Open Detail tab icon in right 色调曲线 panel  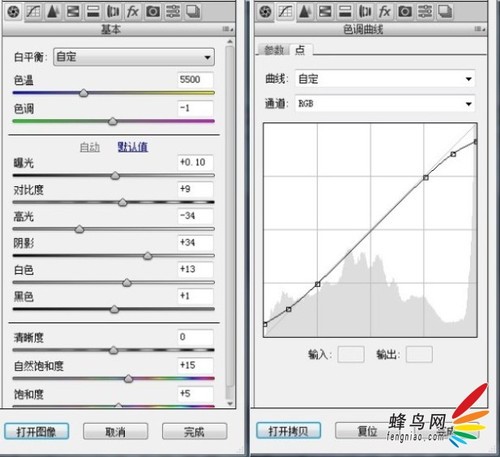[x=305, y=12]
